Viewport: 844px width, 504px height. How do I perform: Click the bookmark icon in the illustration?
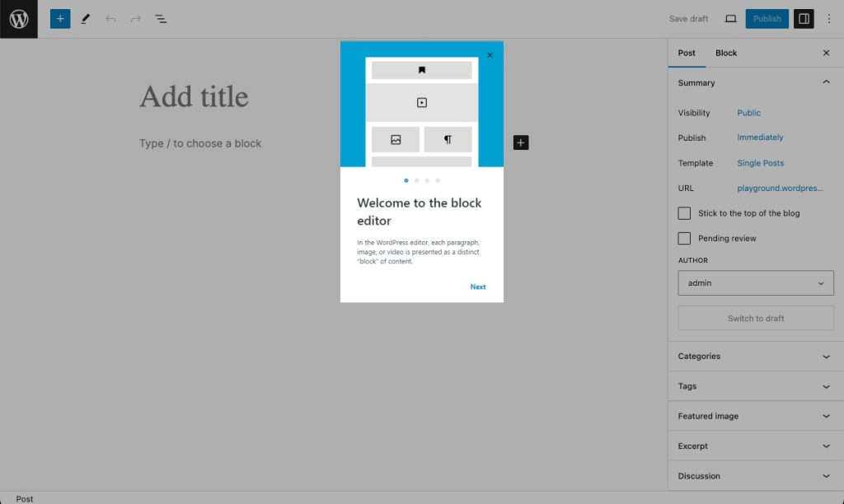[x=422, y=70]
